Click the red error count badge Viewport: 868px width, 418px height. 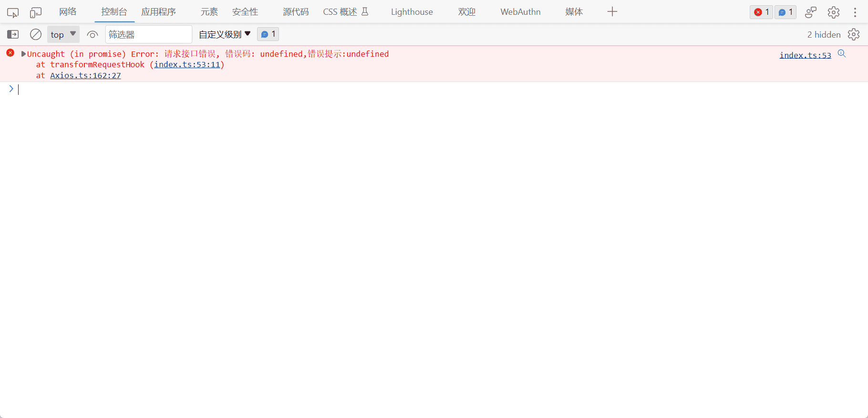coord(761,12)
